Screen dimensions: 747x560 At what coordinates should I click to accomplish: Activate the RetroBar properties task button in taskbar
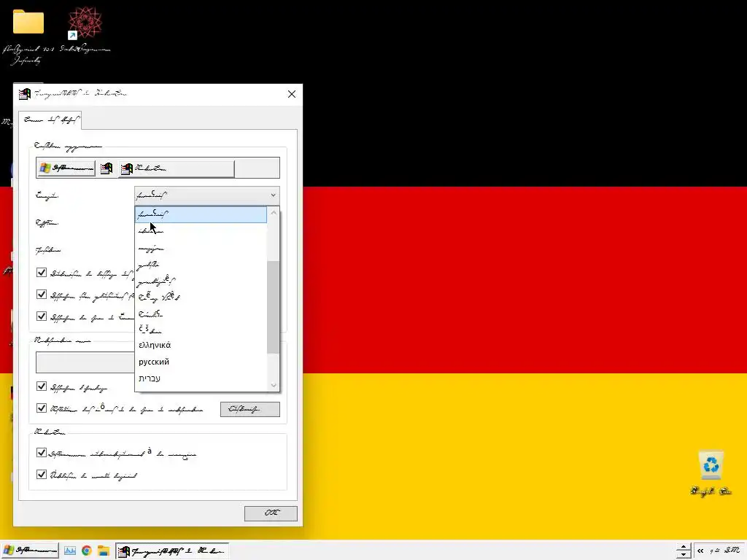click(172, 551)
